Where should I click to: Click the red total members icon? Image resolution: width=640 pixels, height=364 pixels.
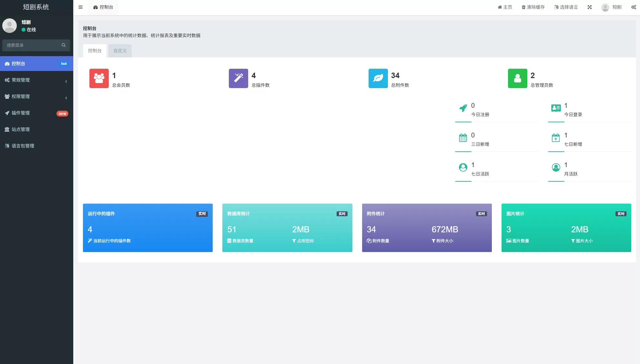point(99,78)
